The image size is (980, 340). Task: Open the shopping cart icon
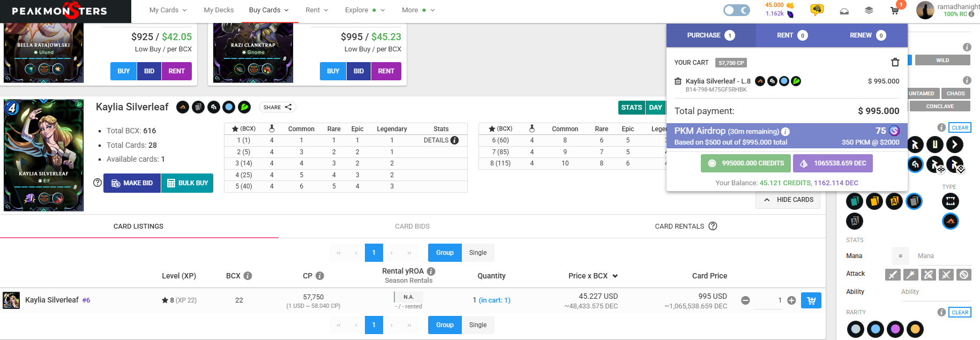pyautogui.click(x=894, y=11)
